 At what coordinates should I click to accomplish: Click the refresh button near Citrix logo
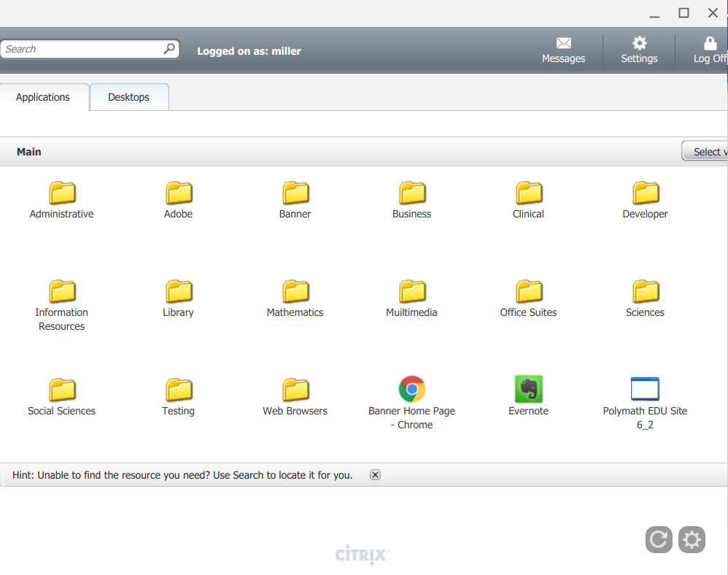659,539
